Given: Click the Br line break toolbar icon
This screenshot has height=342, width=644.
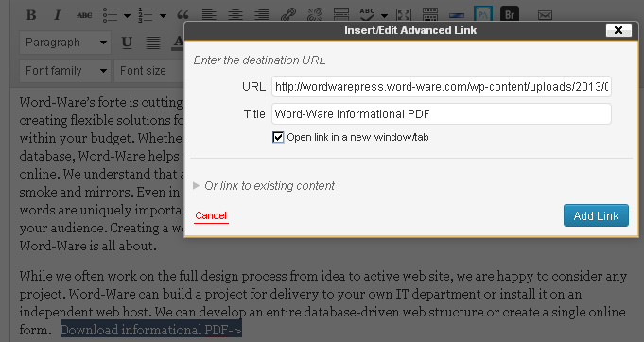Looking at the screenshot, I should coord(510,15).
